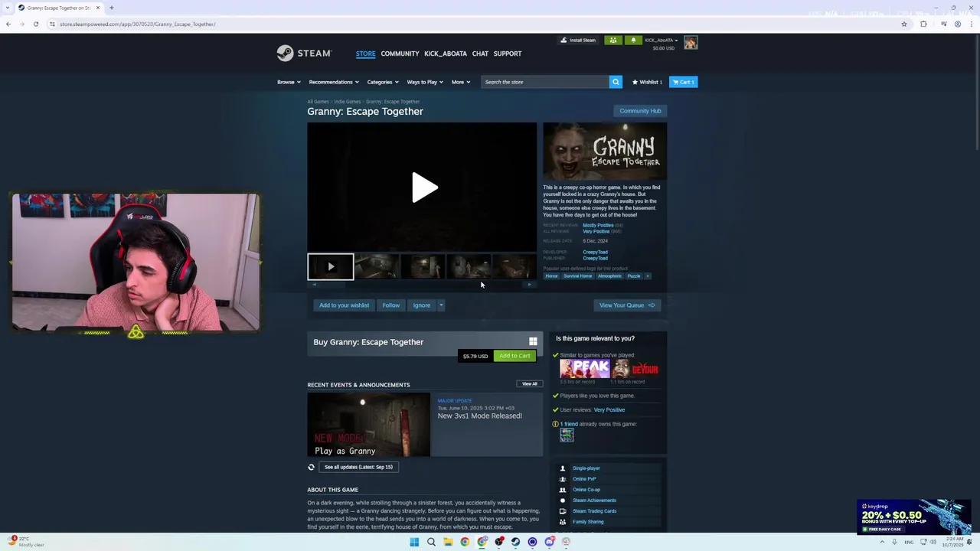The height and width of the screenshot is (551, 980).
Task: Click Indie Games breadcrumb
Action: pyautogui.click(x=347, y=102)
